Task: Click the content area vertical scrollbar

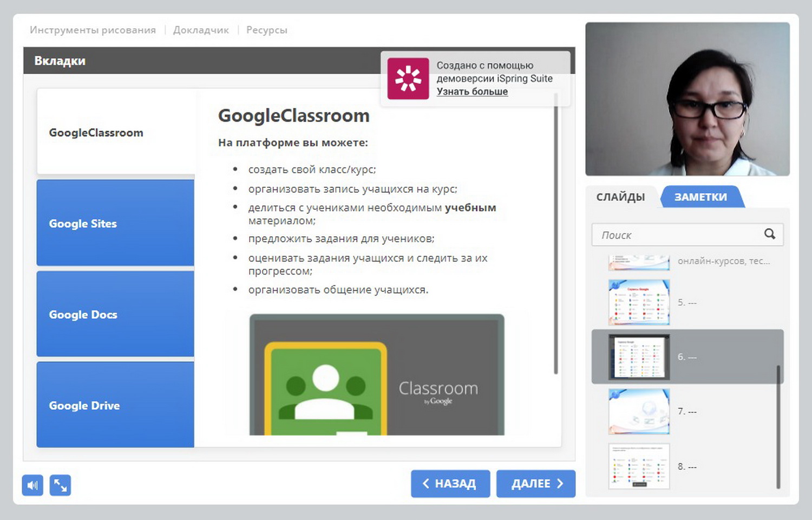Action: pos(555,233)
